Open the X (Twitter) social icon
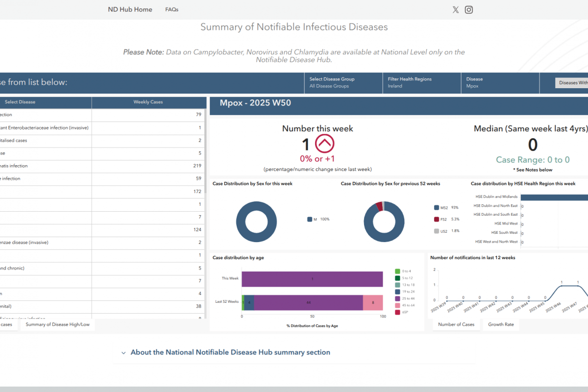This screenshot has height=392, width=588. tap(456, 10)
